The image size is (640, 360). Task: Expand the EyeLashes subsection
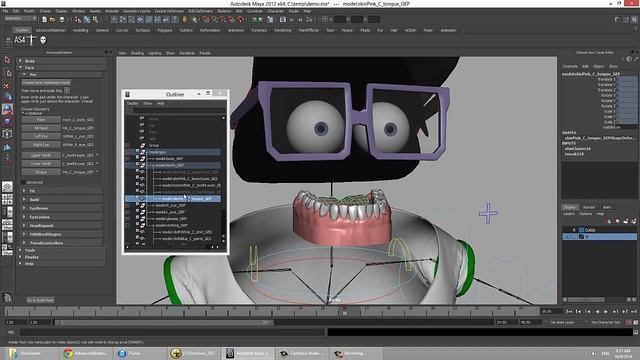click(24, 217)
